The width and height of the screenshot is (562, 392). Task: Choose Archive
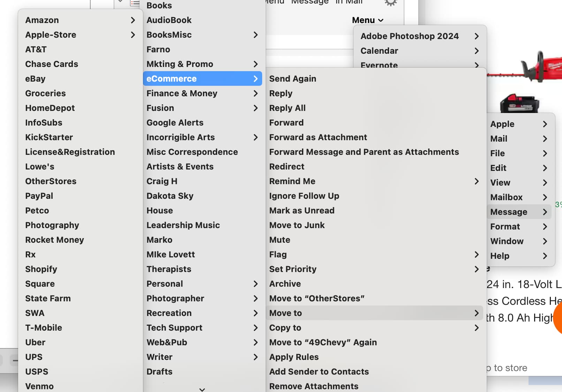click(374, 284)
